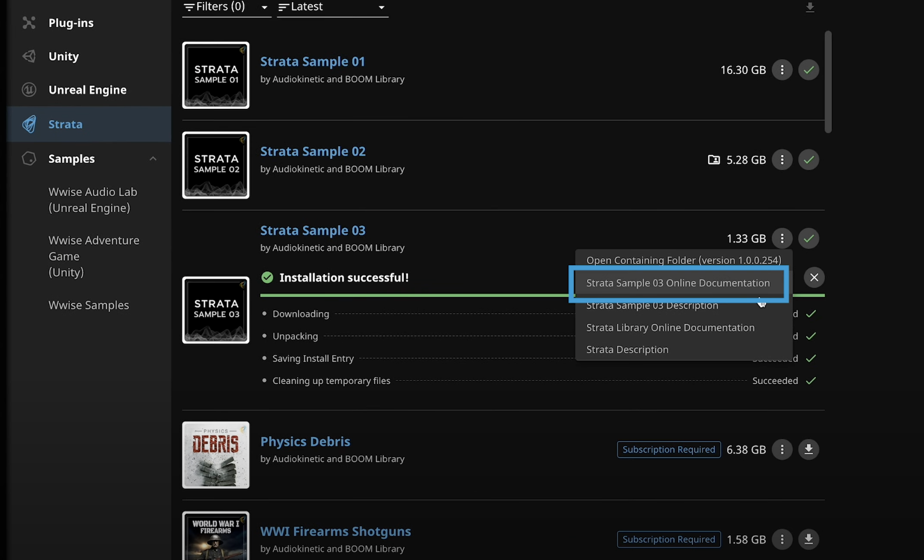Click the Samples sidebar icon

pos(29,158)
